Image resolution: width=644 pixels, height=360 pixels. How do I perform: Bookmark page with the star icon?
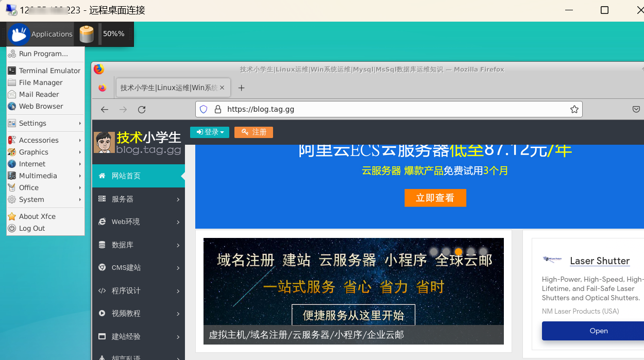coord(574,109)
